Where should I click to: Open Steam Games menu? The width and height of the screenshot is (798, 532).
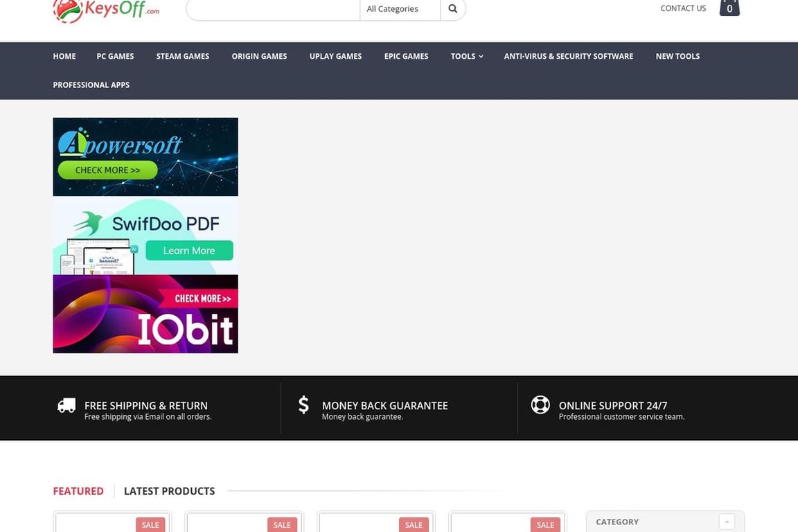(183, 56)
